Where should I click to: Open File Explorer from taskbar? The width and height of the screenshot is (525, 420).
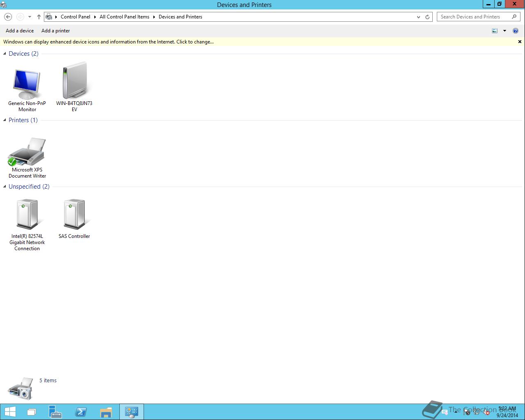pos(106,412)
